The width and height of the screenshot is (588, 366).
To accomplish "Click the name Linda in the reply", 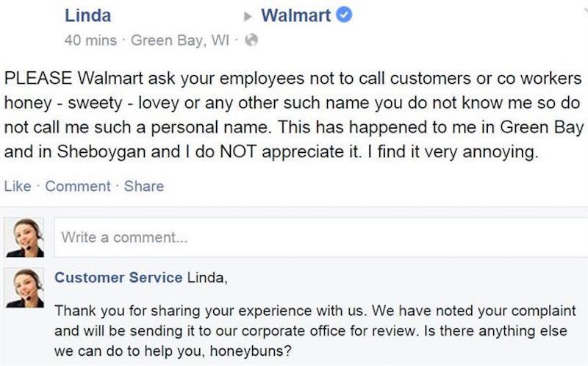I will click(x=207, y=278).
